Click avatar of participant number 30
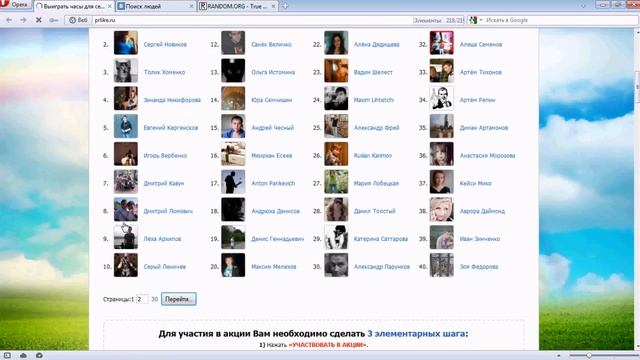 point(336,265)
